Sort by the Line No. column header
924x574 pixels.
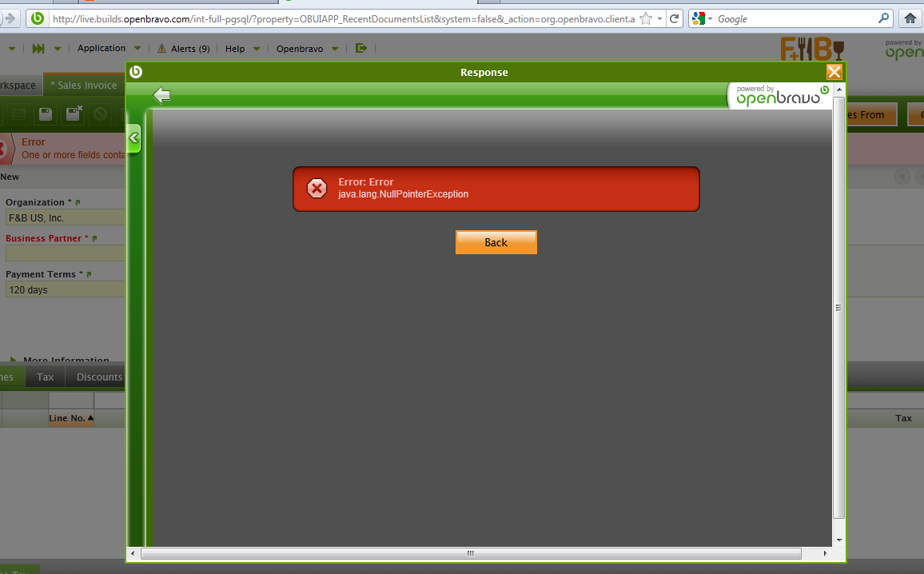70,418
